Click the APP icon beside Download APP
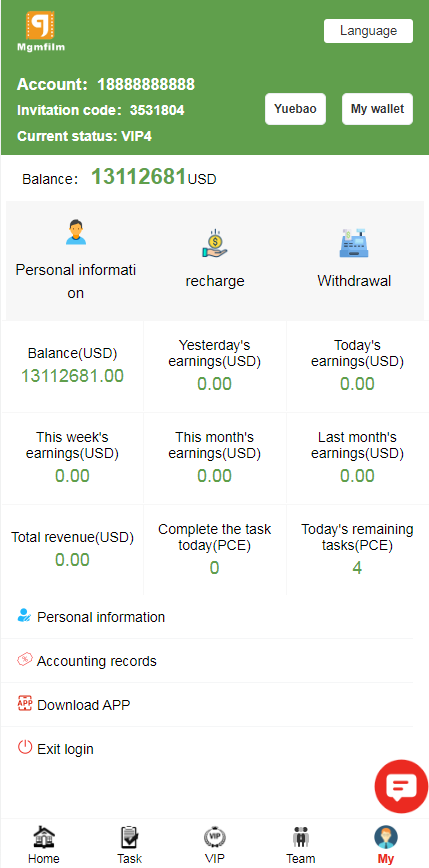The height and width of the screenshot is (868, 429). (x=25, y=704)
